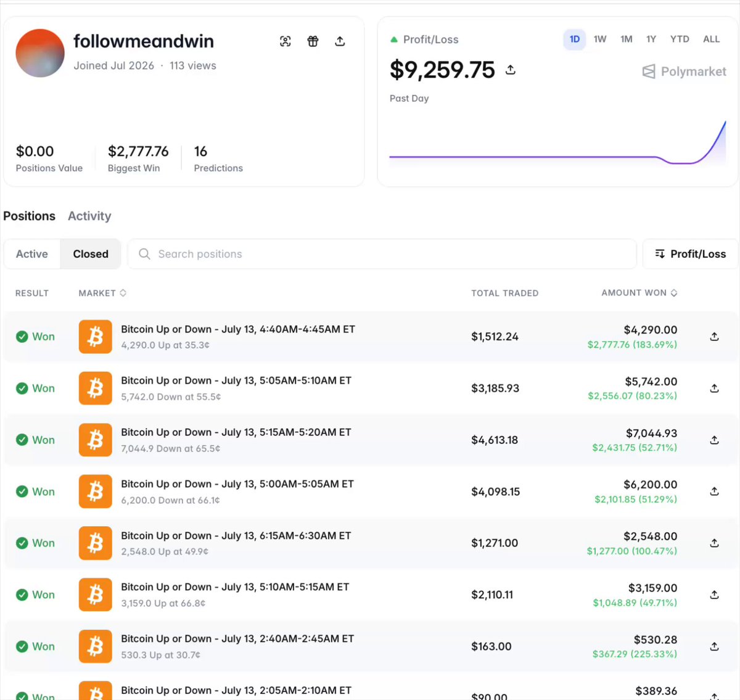Viewport: 740px width, 700px height.
Task: Switch chart to 1M range
Action: [x=627, y=39]
